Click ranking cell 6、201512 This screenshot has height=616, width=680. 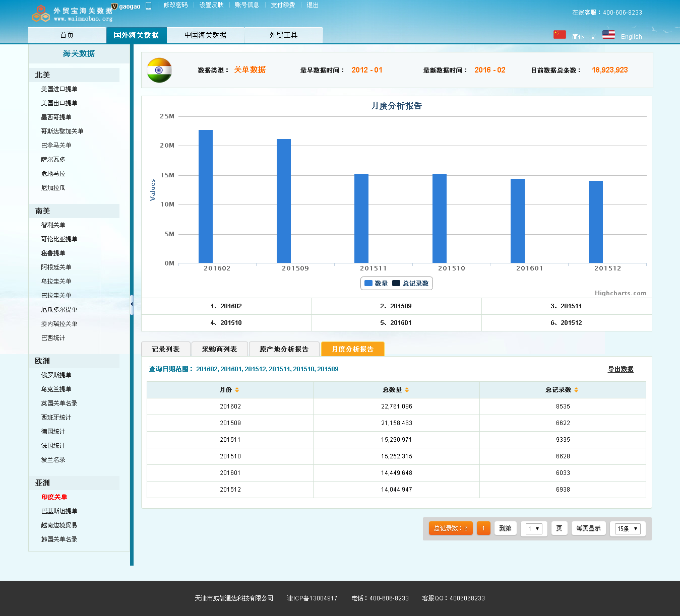[x=567, y=323]
